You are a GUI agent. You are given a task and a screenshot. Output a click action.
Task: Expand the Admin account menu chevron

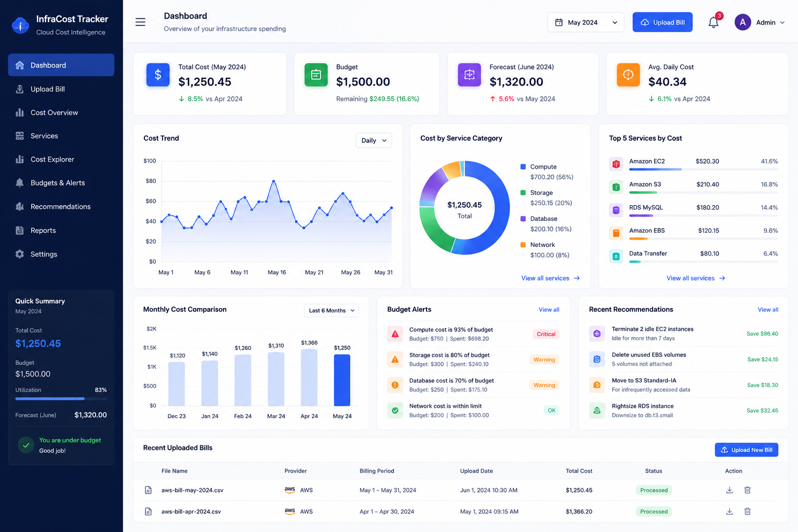(x=782, y=22)
